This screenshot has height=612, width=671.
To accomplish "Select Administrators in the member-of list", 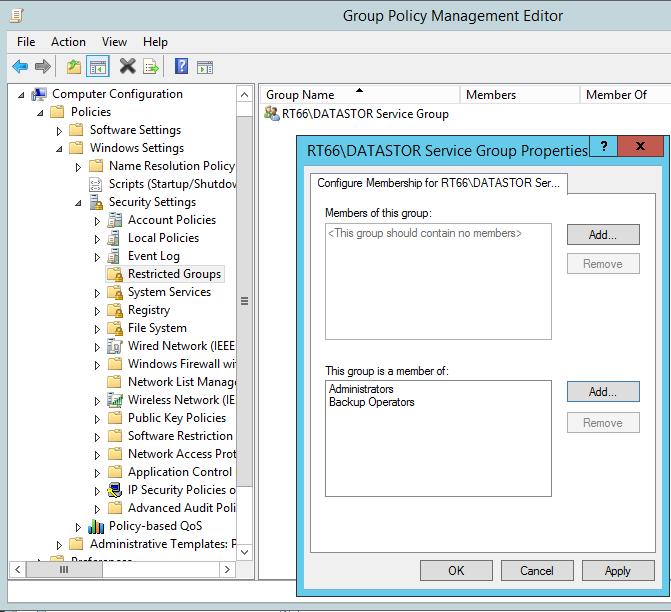I will pyautogui.click(x=361, y=389).
